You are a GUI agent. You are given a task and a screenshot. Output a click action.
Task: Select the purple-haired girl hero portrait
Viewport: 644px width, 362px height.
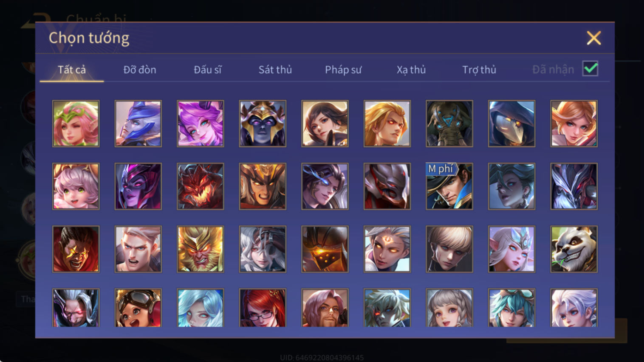[x=200, y=123]
